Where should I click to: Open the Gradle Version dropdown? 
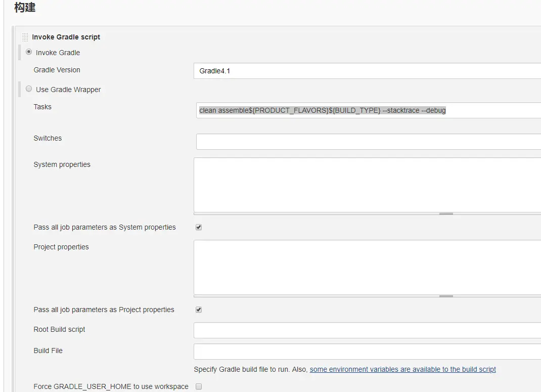pos(367,71)
